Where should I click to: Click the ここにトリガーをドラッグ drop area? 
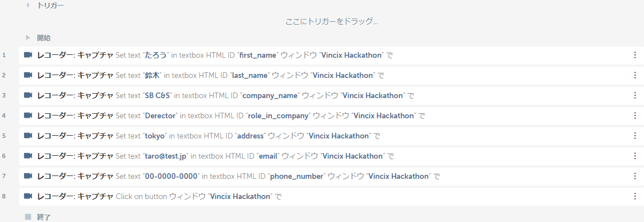[332, 21]
